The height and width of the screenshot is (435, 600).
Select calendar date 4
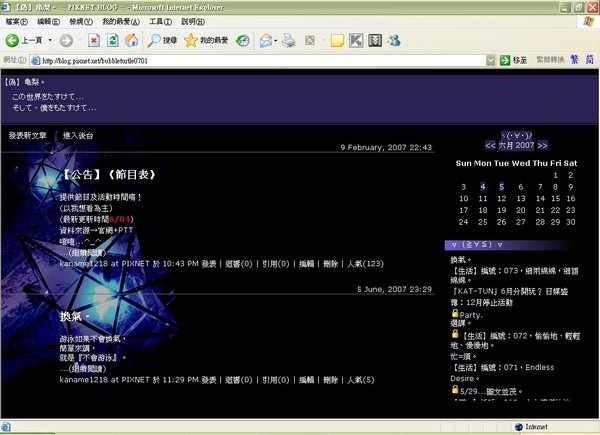pyautogui.click(x=483, y=187)
